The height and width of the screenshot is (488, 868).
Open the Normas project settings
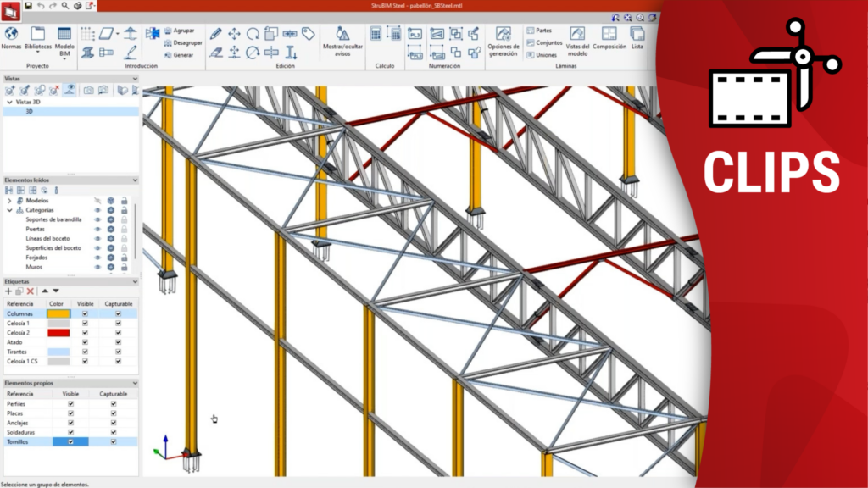tap(11, 38)
